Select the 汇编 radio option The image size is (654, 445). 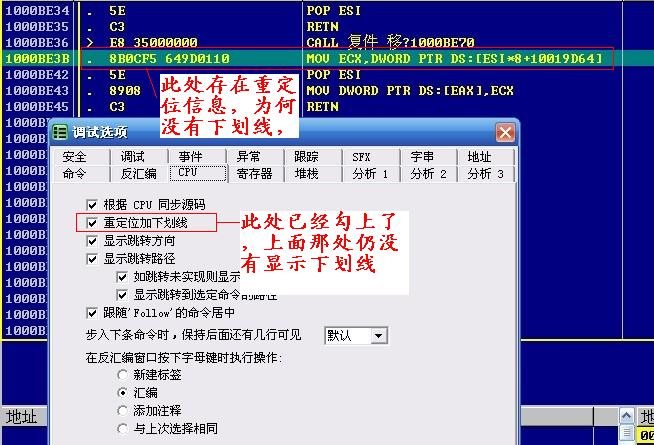click(122, 392)
